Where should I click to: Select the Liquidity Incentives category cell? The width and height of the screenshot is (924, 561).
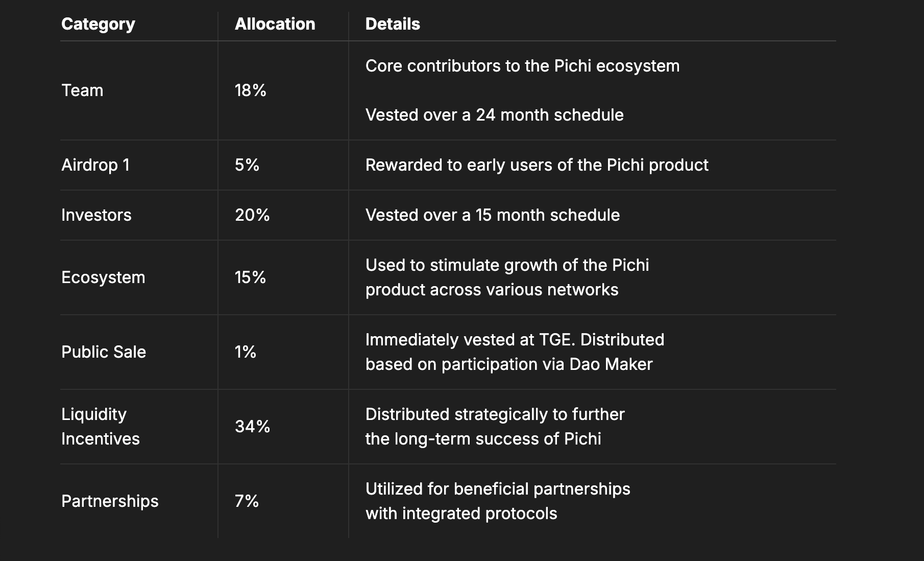[100, 427]
